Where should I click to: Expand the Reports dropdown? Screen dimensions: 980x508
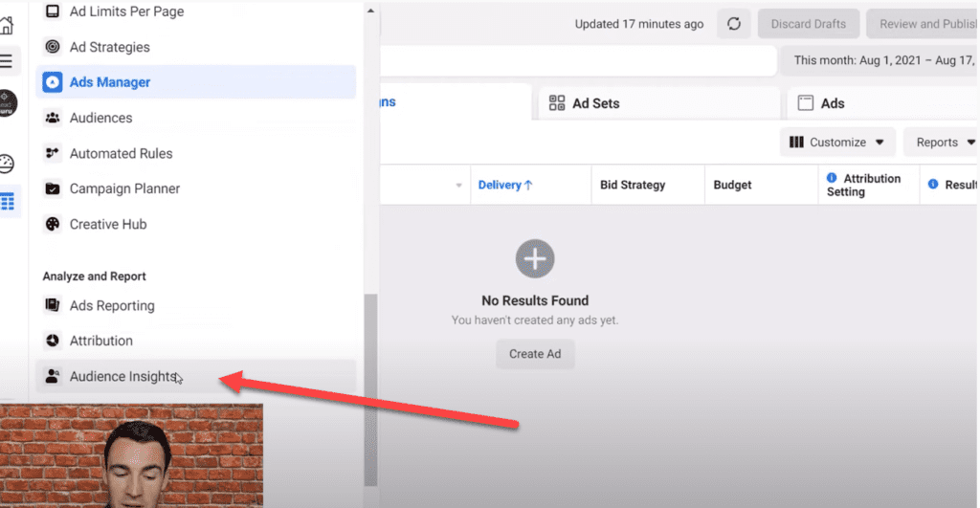942,143
